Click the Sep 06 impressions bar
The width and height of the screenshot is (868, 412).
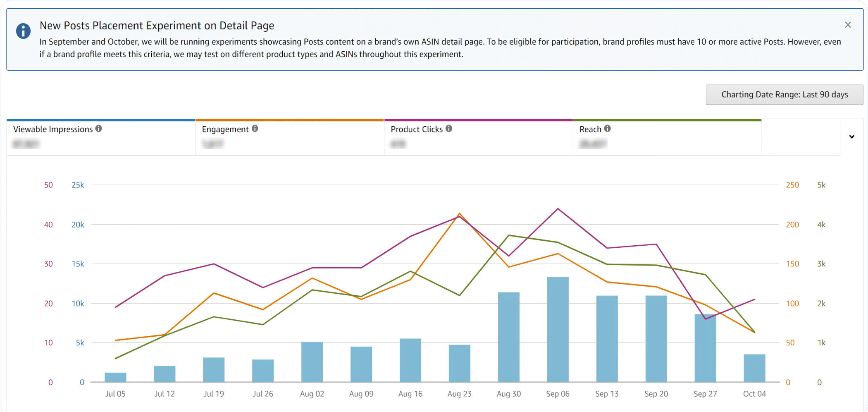point(558,330)
